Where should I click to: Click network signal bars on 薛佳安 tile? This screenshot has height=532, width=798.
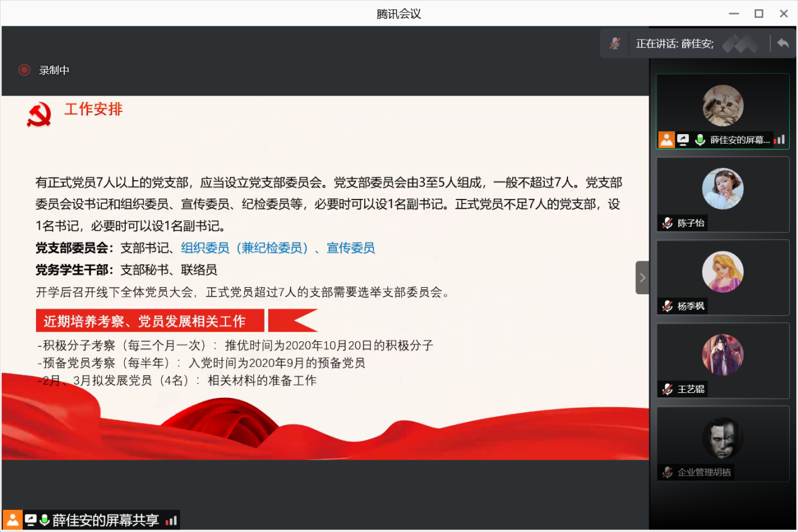click(x=780, y=140)
